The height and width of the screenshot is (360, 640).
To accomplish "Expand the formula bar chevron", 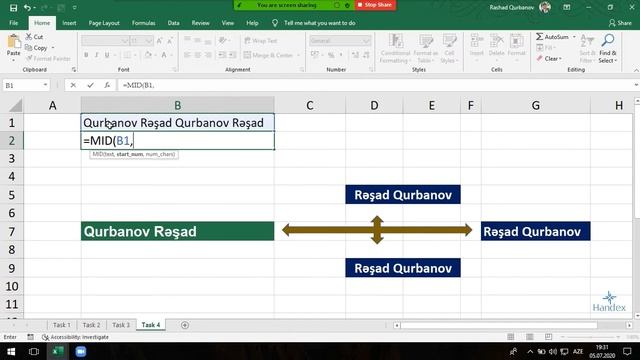I will click(x=636, y=85).
